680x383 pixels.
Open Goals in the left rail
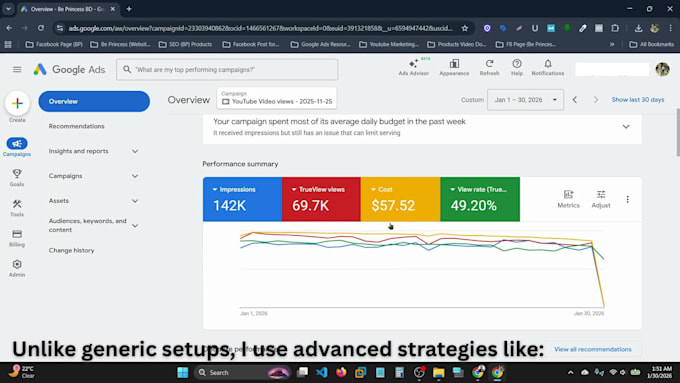17,177
